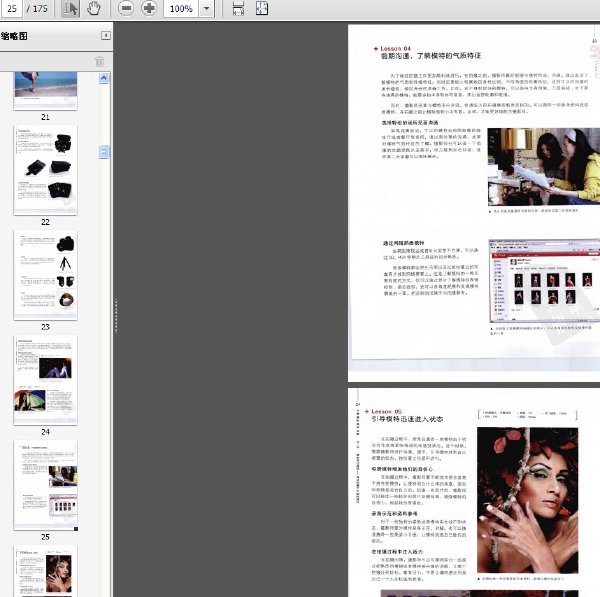Open page 26 thumbnail with portrait

(x=46, y=571)
